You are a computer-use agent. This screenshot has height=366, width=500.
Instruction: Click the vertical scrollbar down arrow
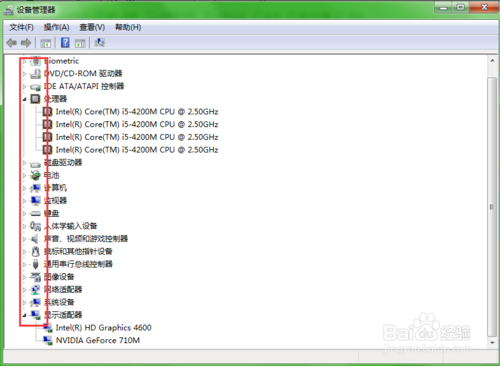click(x=492, y=343)
